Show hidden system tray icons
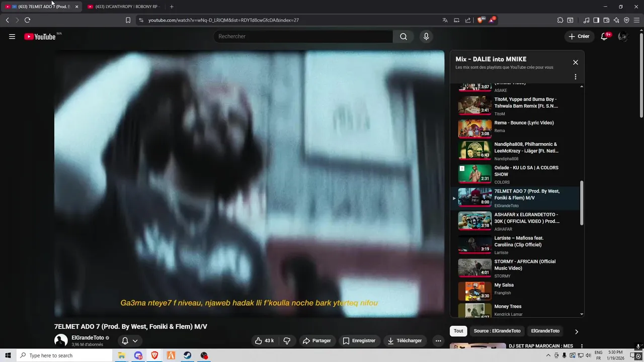This screenshot has width=644, height=362. tap(548, 355)
